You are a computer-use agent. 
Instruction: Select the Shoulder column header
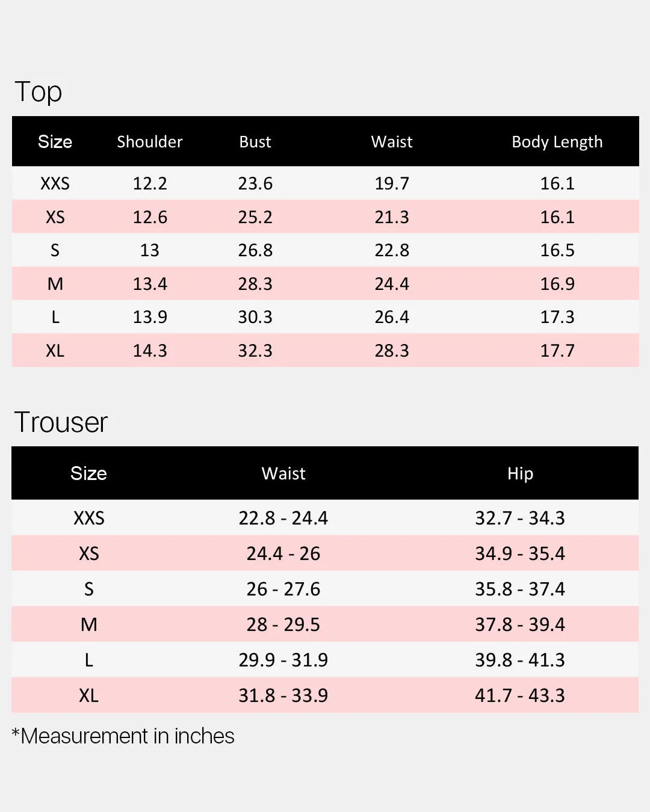point(149,142)
